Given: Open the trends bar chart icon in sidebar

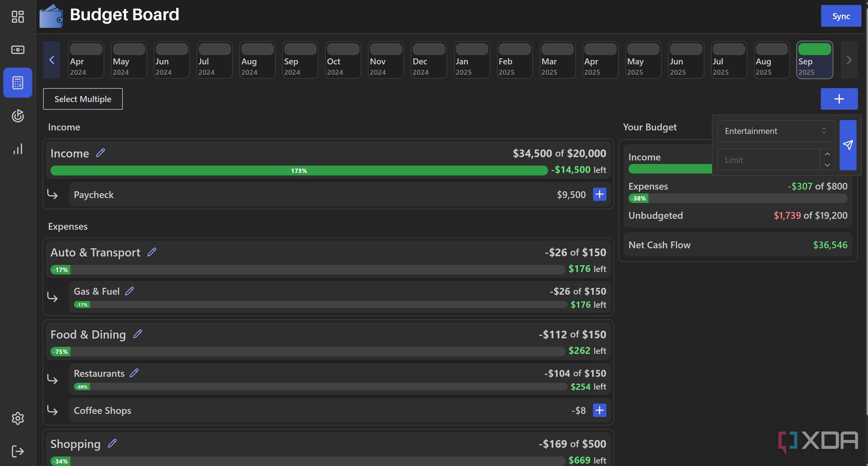Looking at the screenshot, I should point(17,149).
